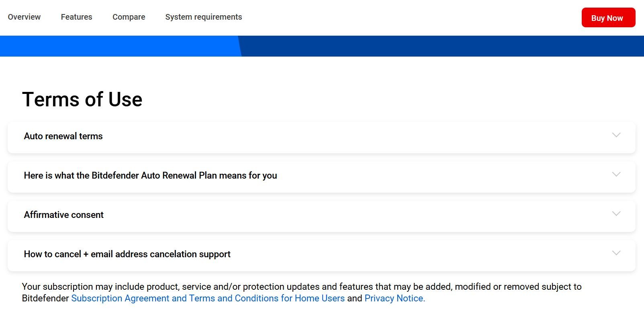Click the Auto renewal terms heading
This screenshot has height=309, width=644.
pyautogui.click(x=63, y=136)
